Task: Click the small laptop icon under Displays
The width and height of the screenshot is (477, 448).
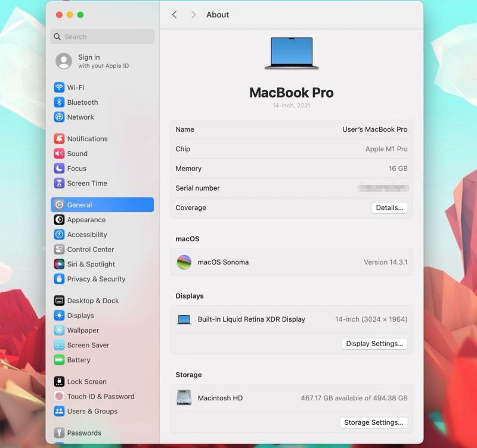Action: click(x=184, y=319)
